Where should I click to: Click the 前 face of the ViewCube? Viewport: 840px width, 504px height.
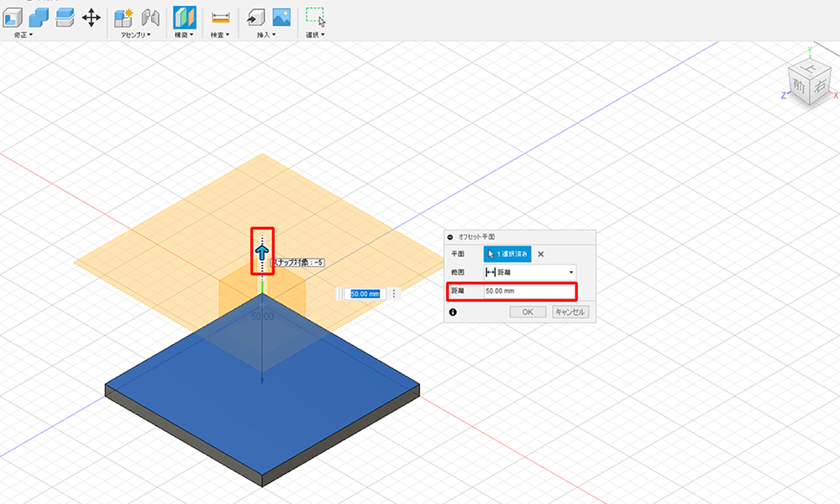(799, 85)
